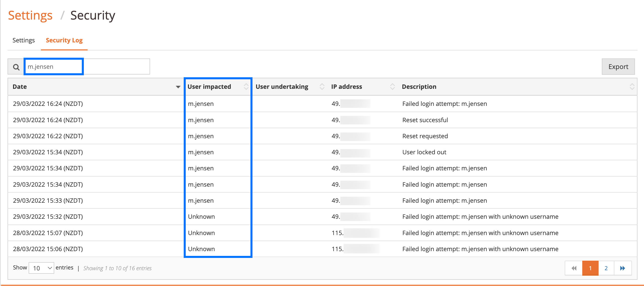Sort the IP address column
The height and width of the screenshot is (286, 644).
392,87
